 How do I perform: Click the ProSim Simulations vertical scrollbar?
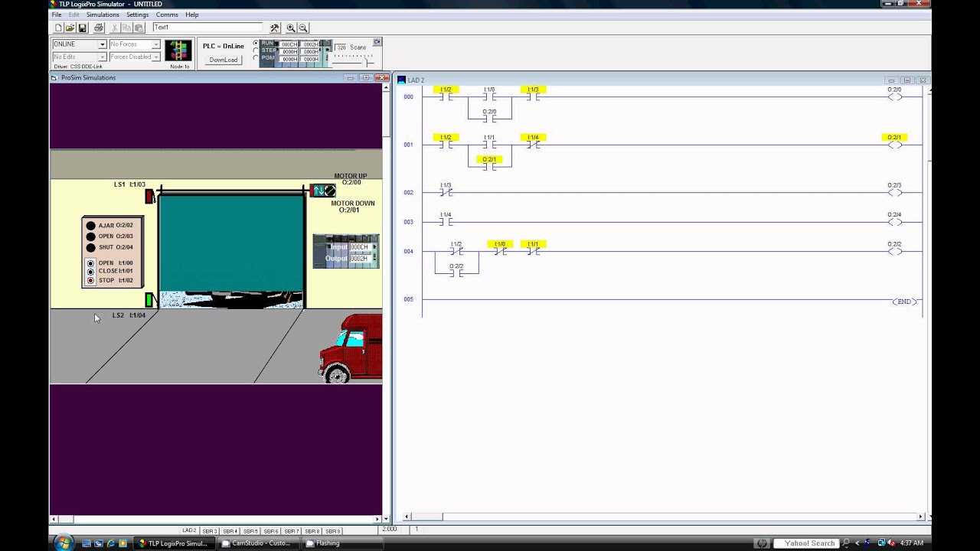pos(387,300)
